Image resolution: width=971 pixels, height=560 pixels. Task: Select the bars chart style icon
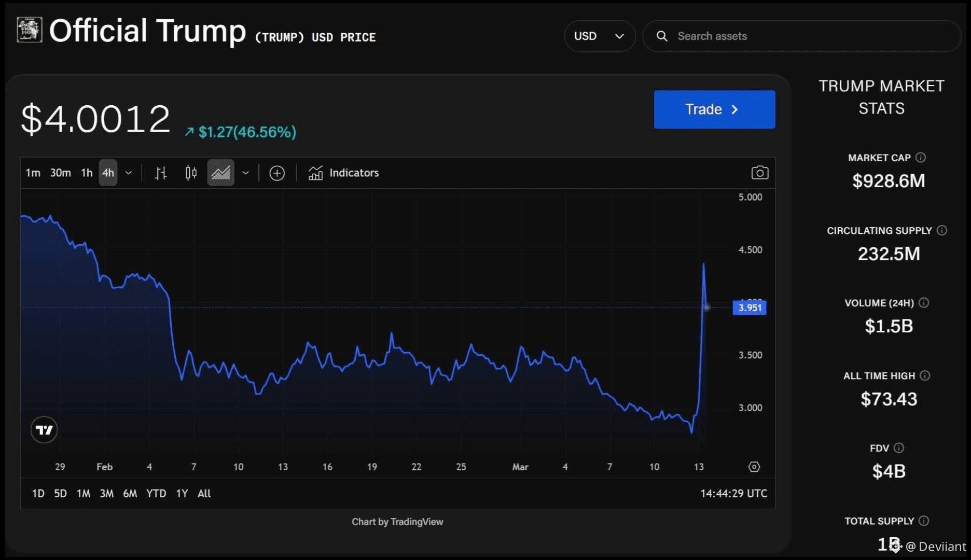click(x=161, y=173)
